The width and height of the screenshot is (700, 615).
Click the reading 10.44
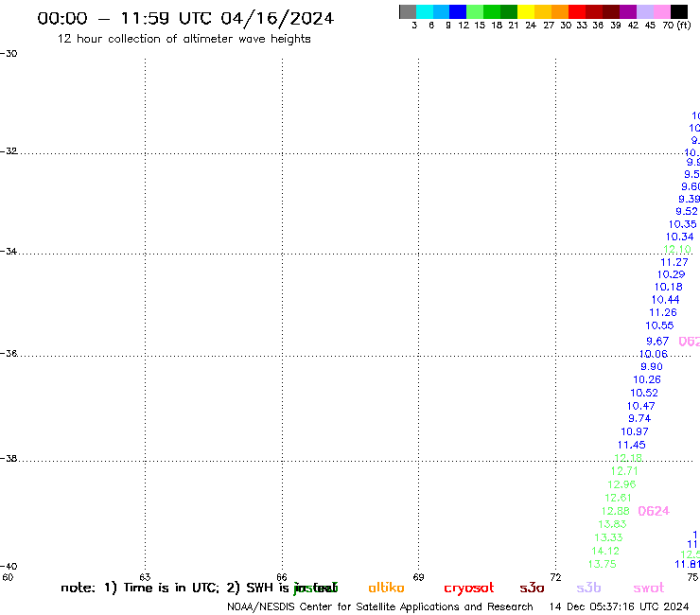click(x=666, y=300)
